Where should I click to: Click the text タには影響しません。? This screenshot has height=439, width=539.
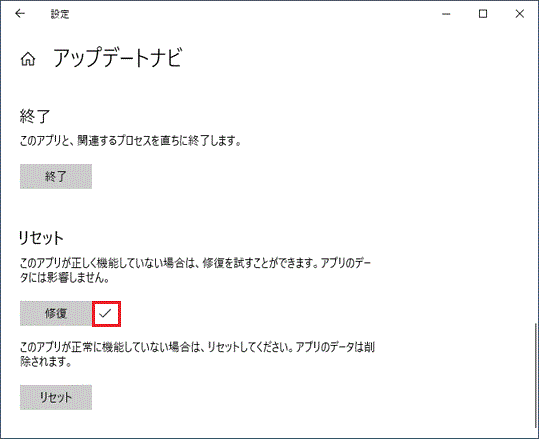pyautogui.click(x=65, y=278)
